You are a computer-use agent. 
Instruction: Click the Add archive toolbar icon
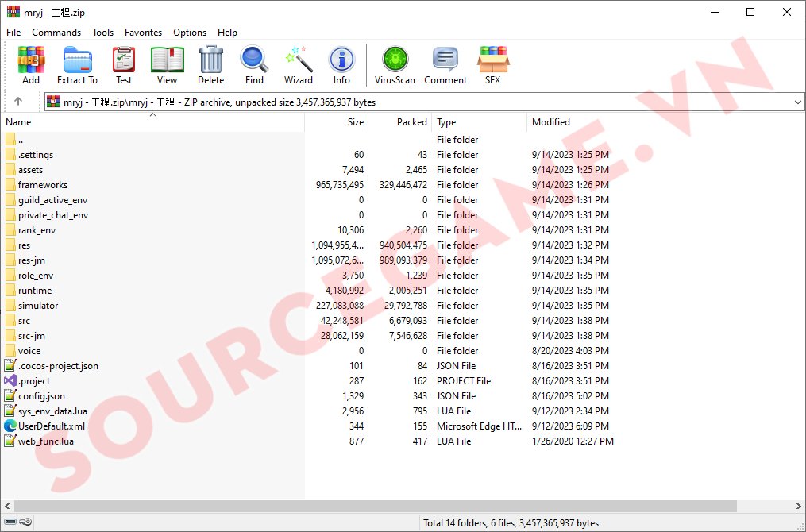point(31,64)
